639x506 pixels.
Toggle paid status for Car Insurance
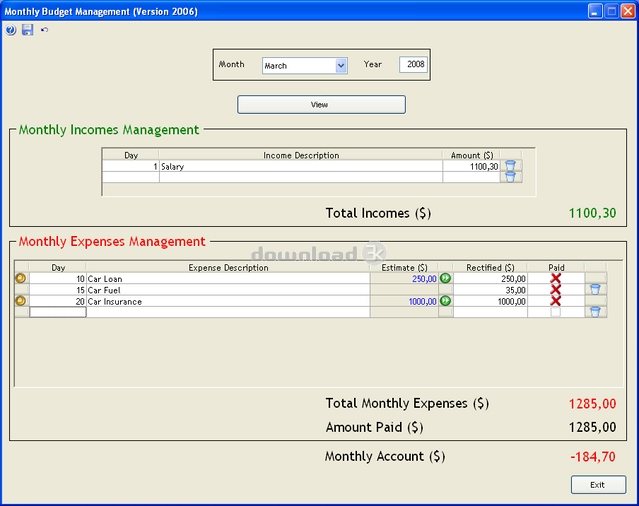[x=555, y=301]
